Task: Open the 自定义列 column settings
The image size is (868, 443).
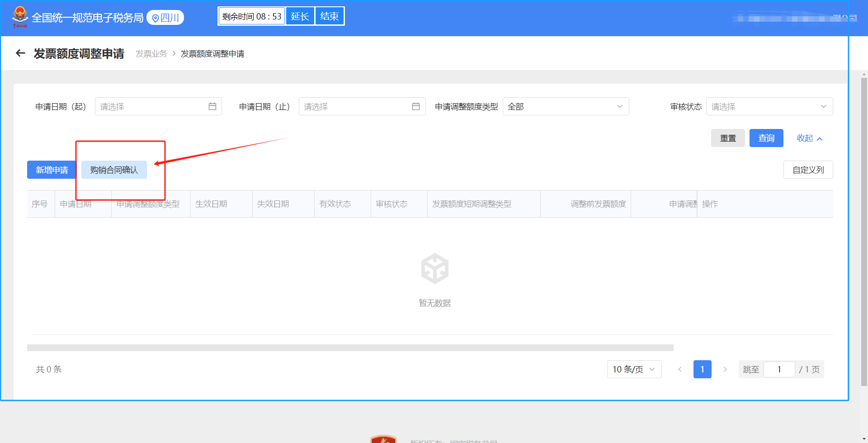Action: (808, 170)
